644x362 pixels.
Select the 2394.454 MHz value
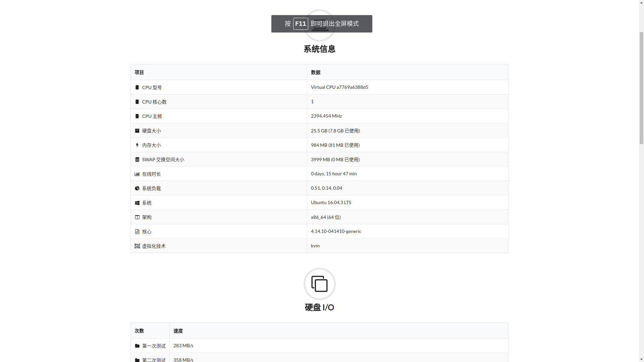[326, 116]
